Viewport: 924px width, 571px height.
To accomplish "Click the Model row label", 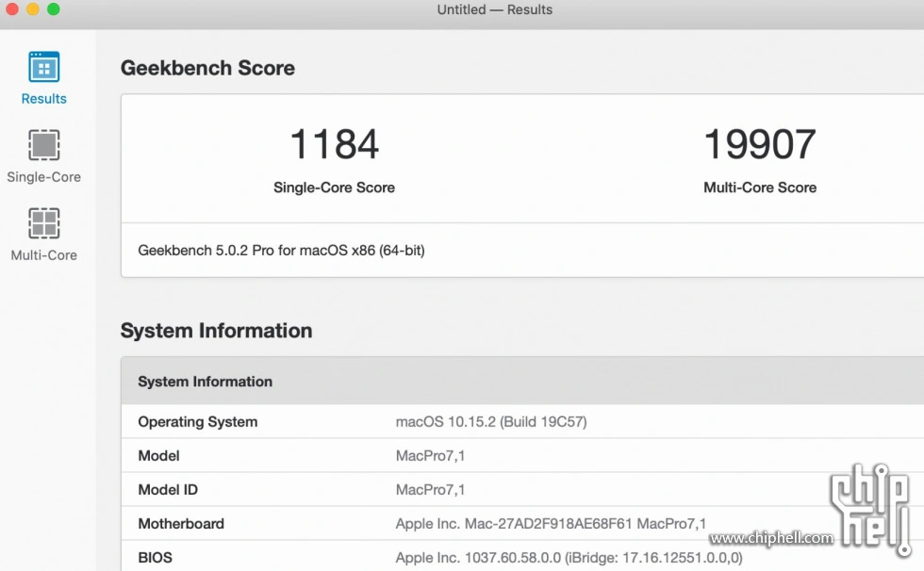I will pos(158,456).
